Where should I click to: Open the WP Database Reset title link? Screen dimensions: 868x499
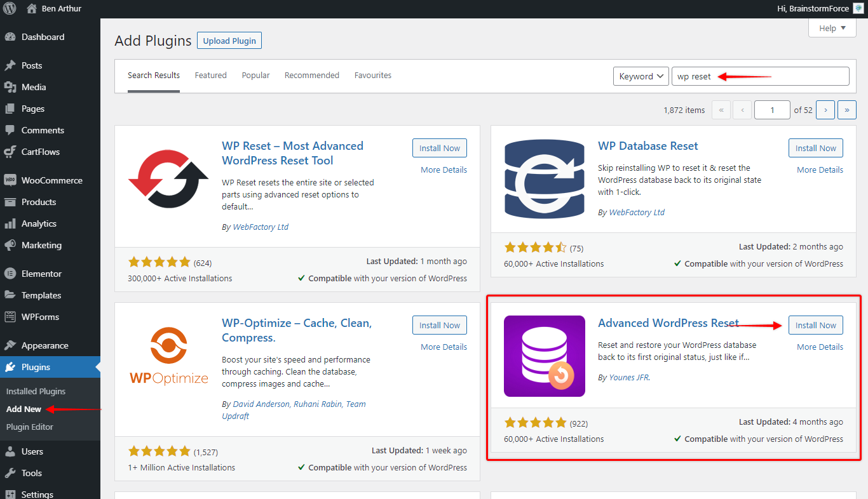[x=648, y=146]
